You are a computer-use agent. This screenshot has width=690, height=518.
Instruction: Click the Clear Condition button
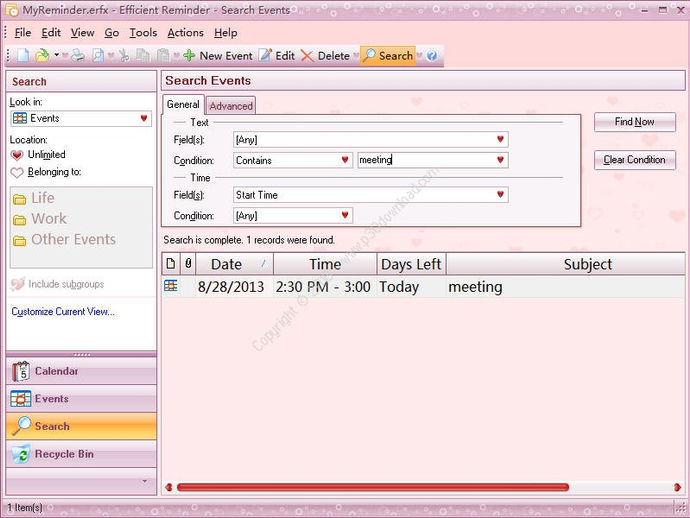coord(635,160)
